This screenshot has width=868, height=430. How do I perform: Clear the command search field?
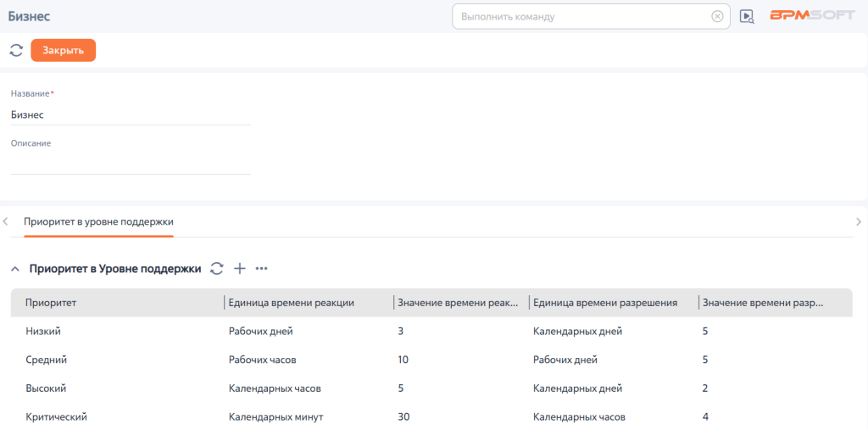tap(717, 17)
